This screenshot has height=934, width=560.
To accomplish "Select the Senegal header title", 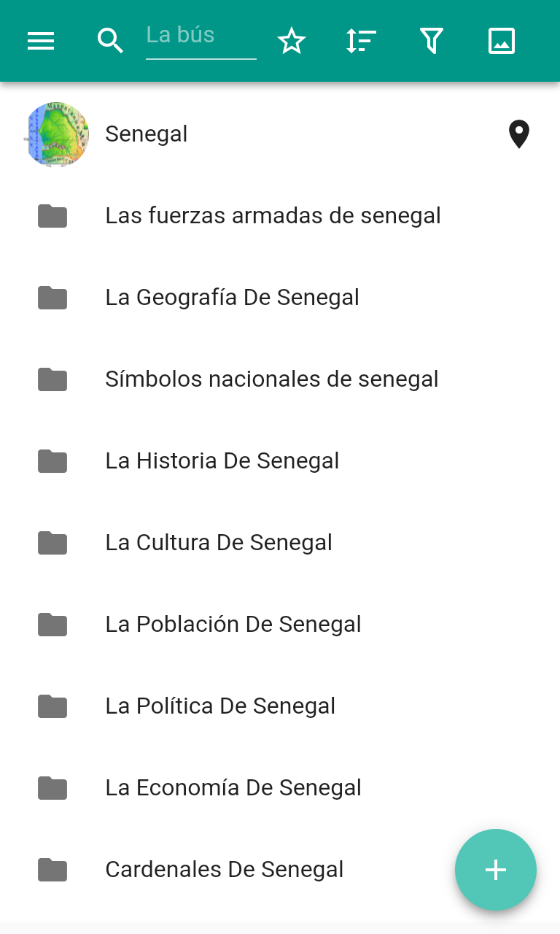I will tap(147, 134).
